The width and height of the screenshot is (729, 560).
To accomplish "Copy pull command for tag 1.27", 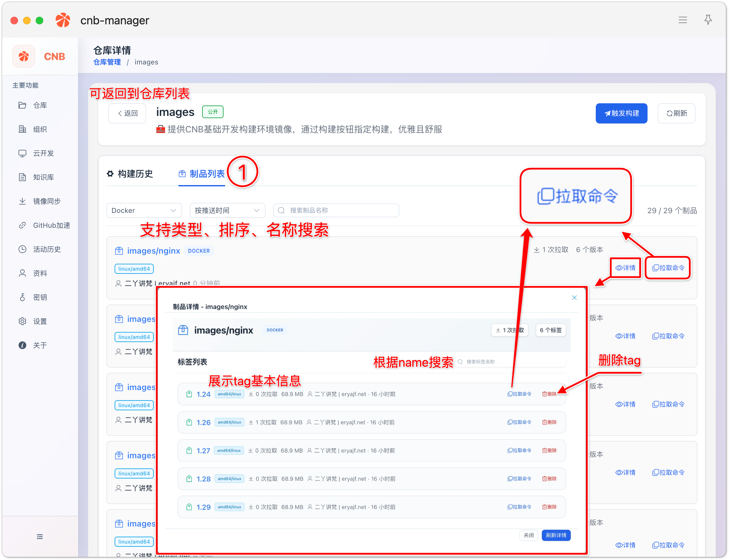I will click(x=519, y=451).
